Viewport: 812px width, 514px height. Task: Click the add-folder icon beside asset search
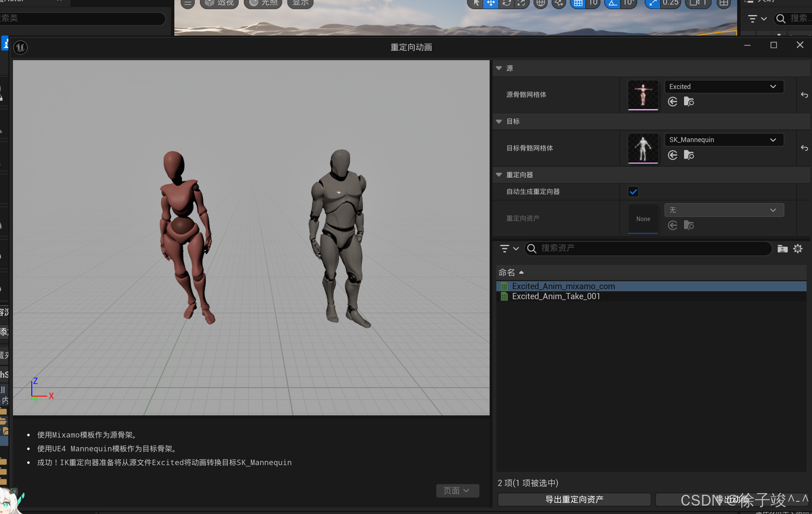click(782, 249)
